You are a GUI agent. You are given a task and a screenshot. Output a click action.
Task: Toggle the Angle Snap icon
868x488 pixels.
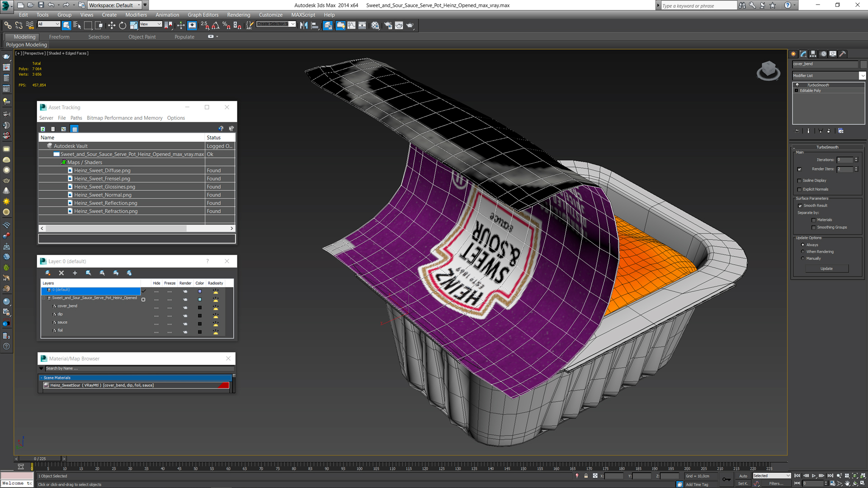click(216, 25)
